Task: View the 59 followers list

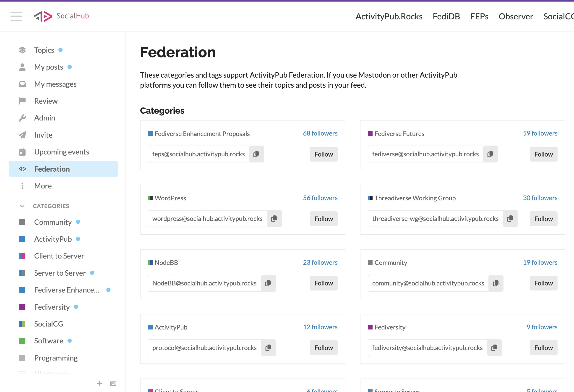Action: pos(540,133)
